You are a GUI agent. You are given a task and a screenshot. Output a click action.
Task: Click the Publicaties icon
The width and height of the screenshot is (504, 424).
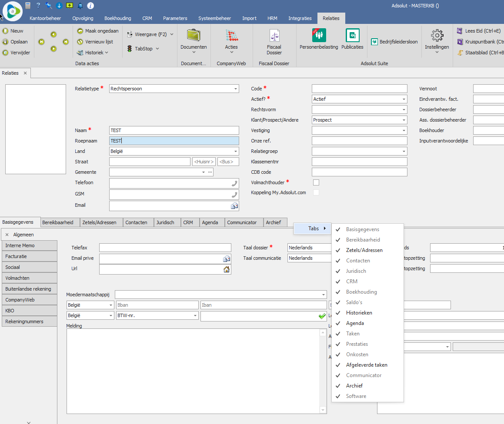(x=352, y=36)
